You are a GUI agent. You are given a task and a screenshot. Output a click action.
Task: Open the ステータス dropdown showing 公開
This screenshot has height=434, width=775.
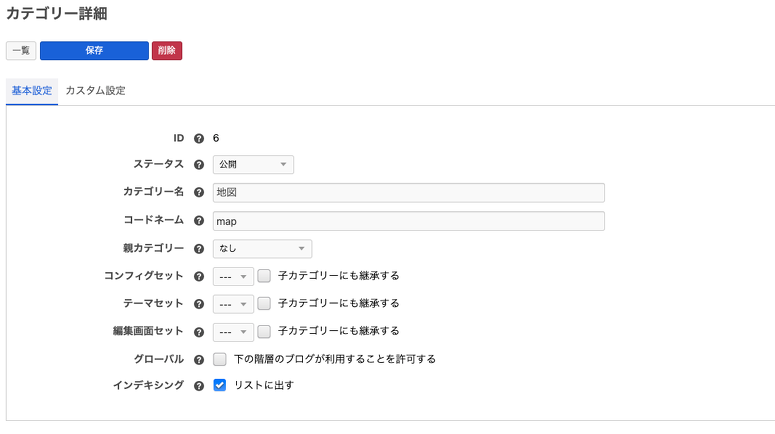pos(253,165)
